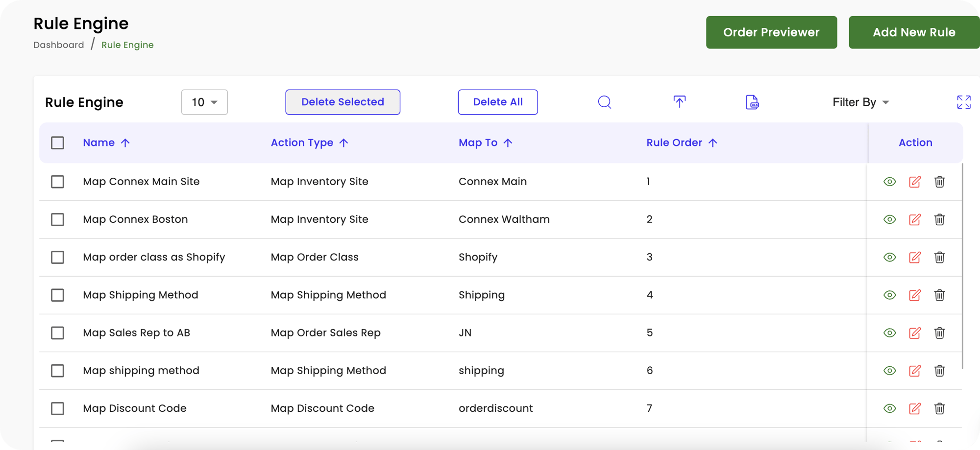
Task: Open the Filter By dropdown
Action: 860,102
